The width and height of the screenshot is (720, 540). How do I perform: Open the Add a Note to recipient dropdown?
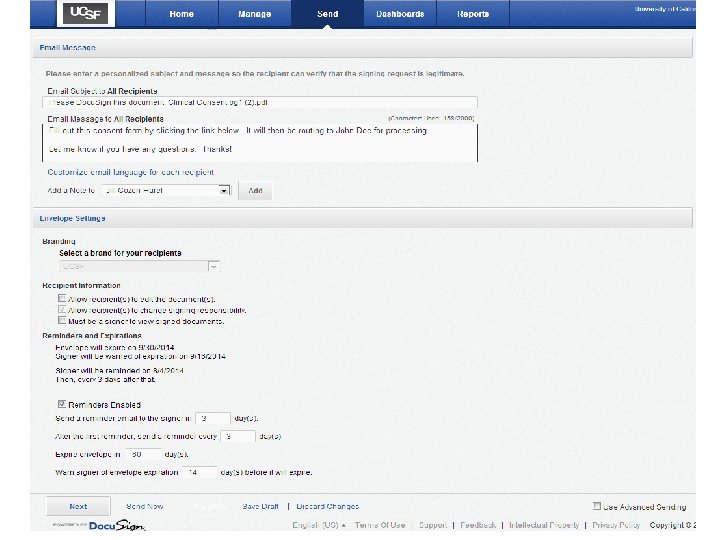tap(166, 190)
